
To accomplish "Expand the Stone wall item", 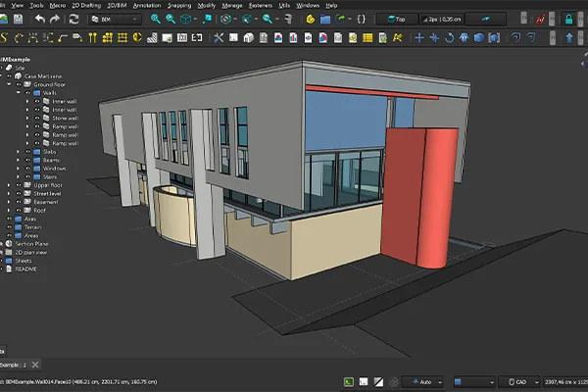I will 27,118.
